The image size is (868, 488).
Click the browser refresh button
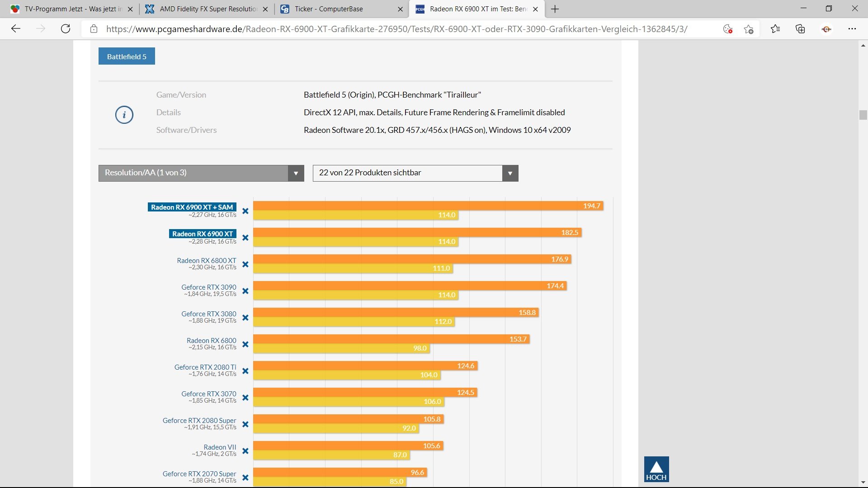click(66, 29)
